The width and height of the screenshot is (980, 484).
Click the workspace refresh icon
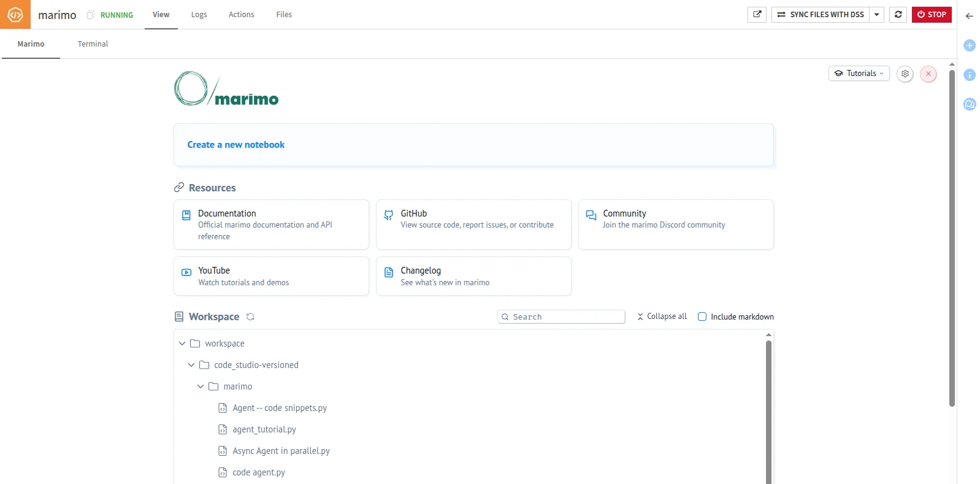pos(250,317)
